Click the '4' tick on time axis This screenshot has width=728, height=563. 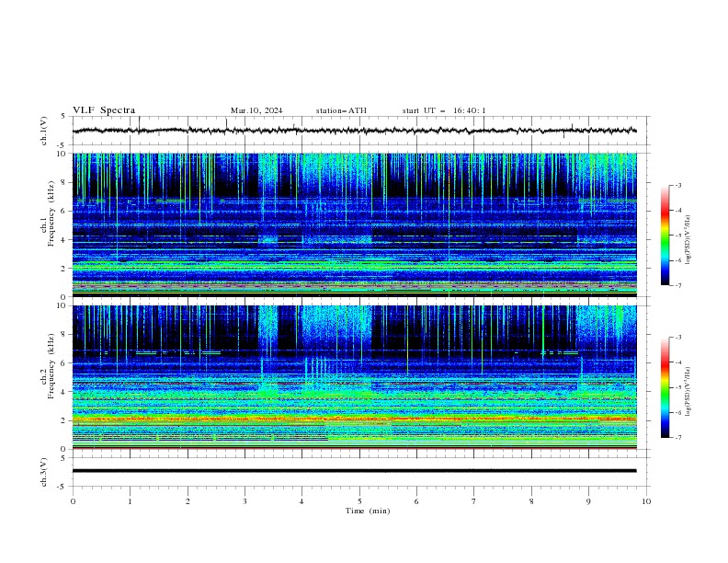click(301, 501)
